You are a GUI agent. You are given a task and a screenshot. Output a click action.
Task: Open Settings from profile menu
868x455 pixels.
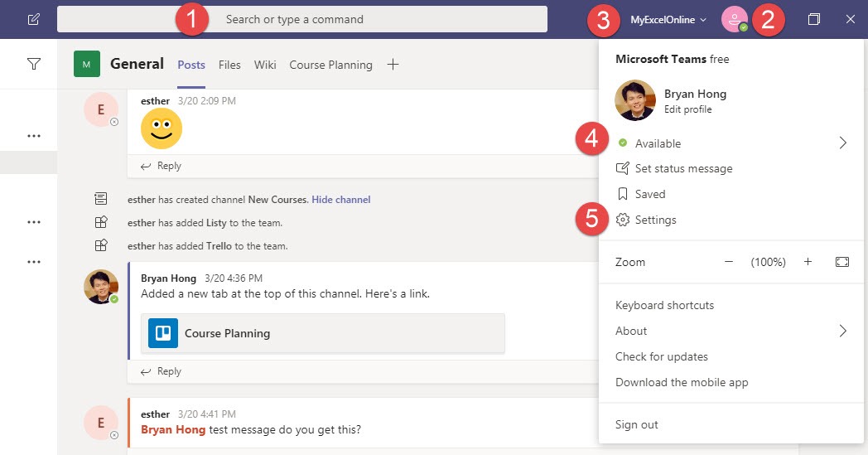(x=655, y=220)
